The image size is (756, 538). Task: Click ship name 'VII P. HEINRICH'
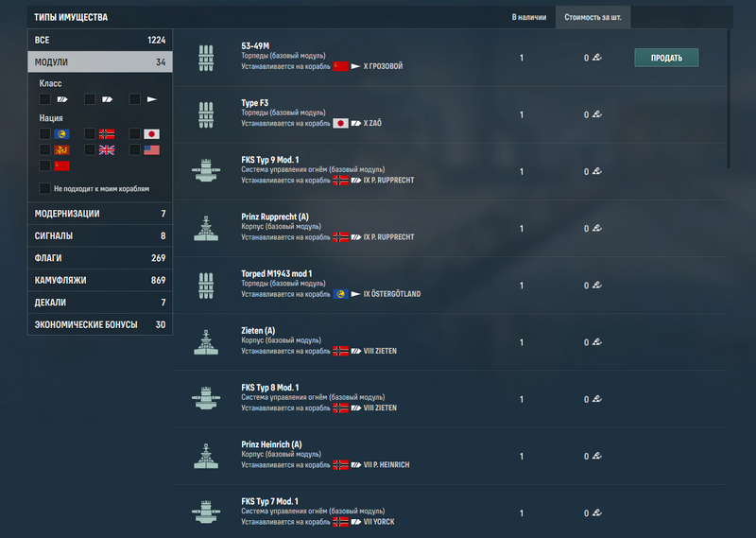coord(387,464)
